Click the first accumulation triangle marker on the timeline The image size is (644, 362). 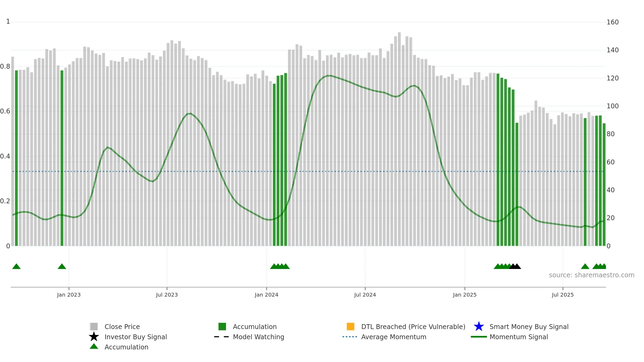point(16,266)
